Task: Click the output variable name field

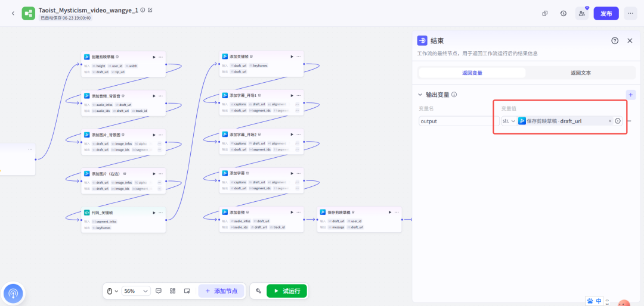Action: click(x=459, y=121)
